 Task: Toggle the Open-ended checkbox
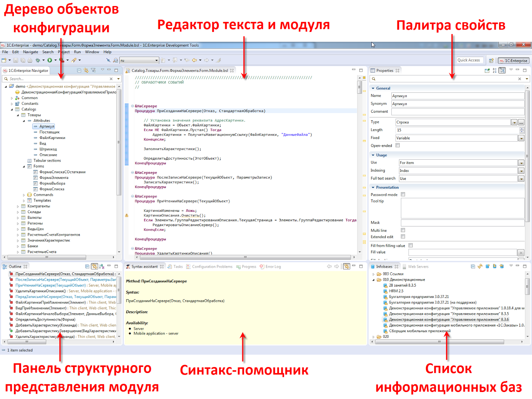click(398, 145)
